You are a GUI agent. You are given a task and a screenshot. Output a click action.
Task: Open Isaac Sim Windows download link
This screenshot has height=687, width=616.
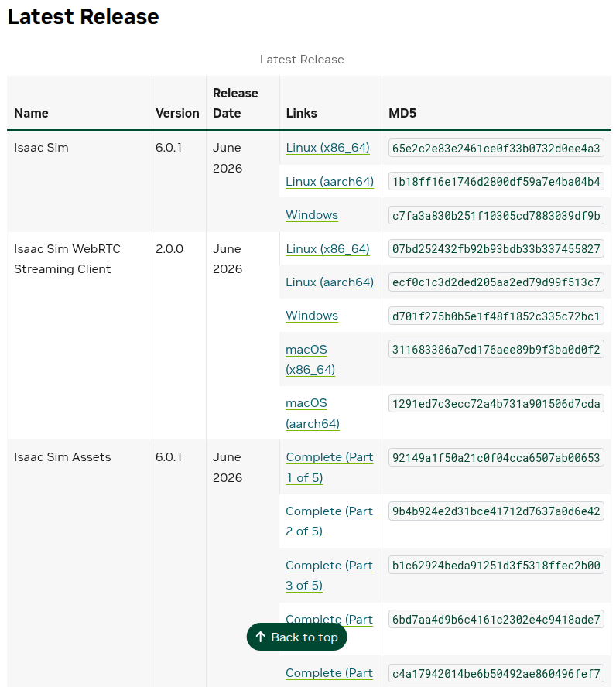[312, 215]
